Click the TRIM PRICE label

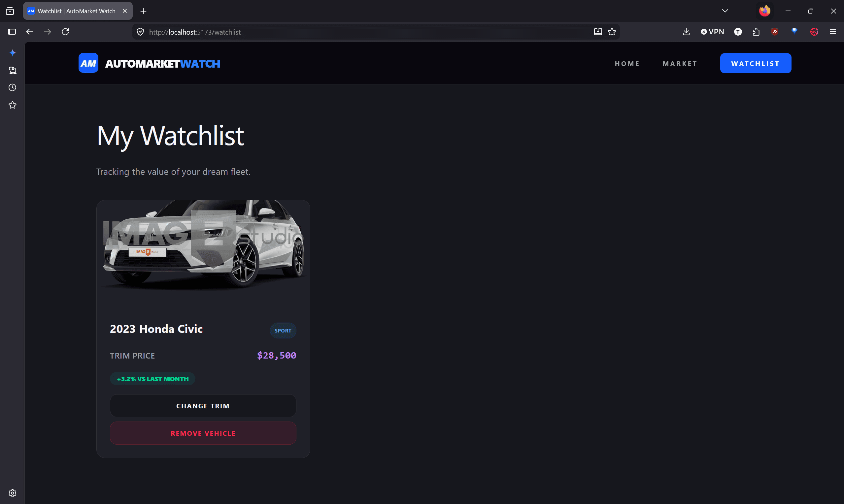point(132,356)
